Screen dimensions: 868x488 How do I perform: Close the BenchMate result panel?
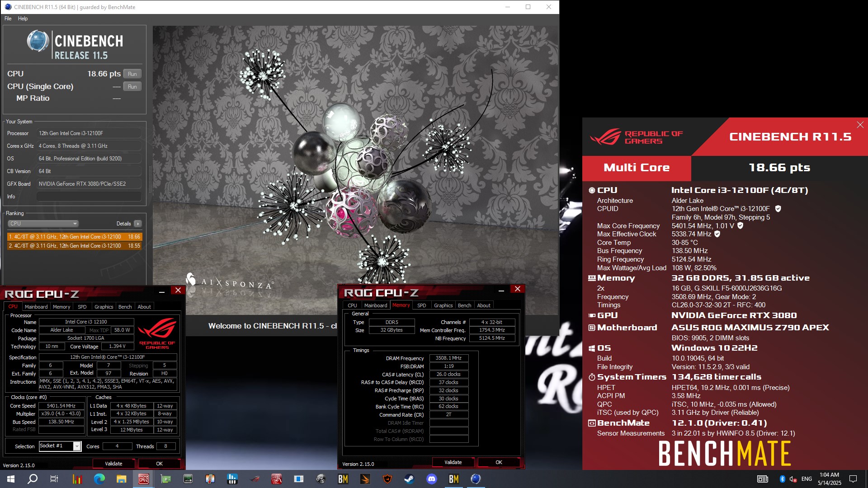pos(860,125)
